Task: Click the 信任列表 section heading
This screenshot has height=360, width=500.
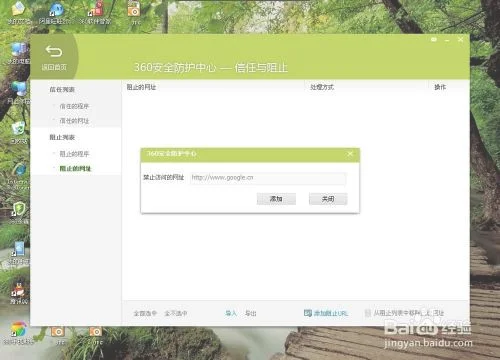Action: coord(62,89)
